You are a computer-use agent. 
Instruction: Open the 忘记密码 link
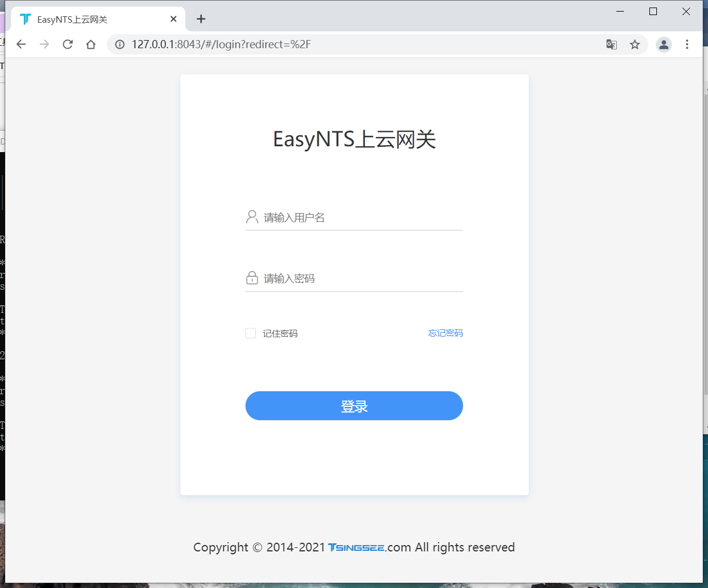(x=446, y=333)
